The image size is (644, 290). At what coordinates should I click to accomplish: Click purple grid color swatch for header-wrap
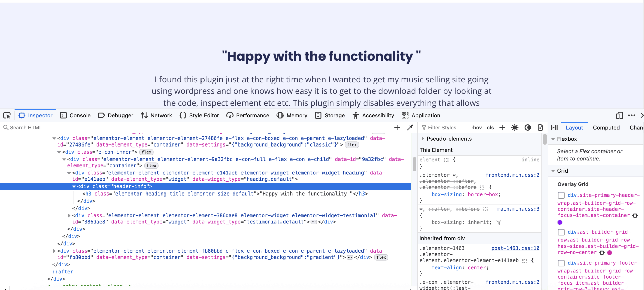[x=560, y=222]
